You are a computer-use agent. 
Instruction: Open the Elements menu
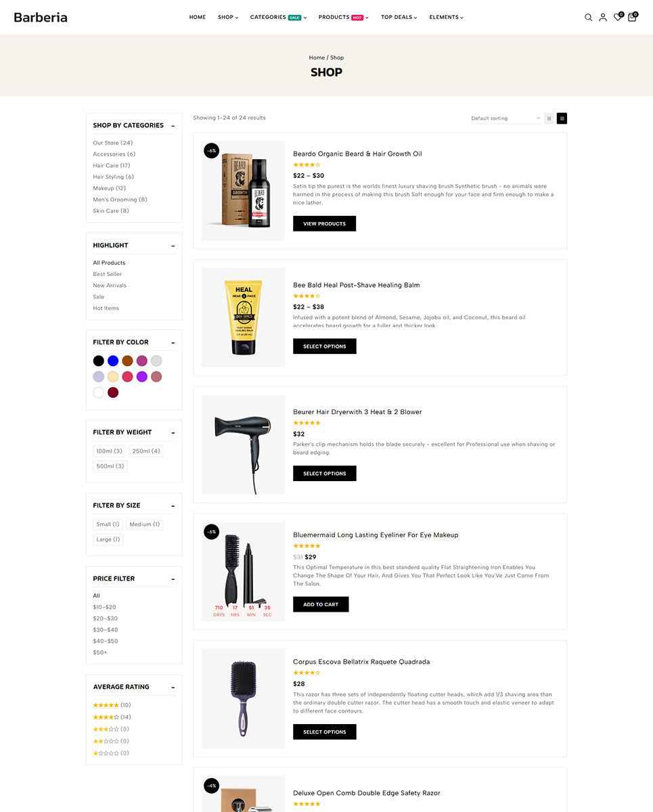click(x=446, y=18)
